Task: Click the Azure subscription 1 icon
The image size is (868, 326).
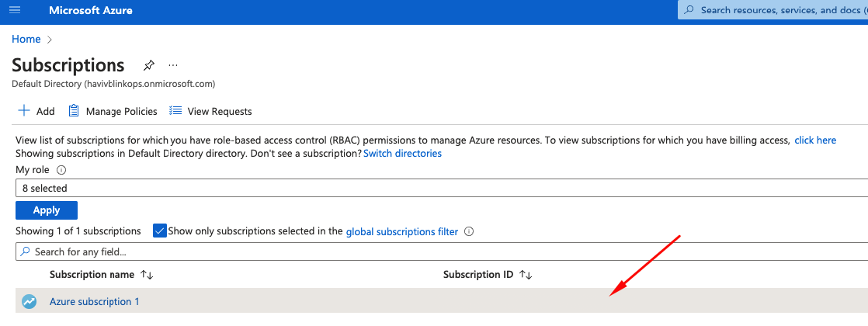Action: pyautogui.click(x=30, y=301)
